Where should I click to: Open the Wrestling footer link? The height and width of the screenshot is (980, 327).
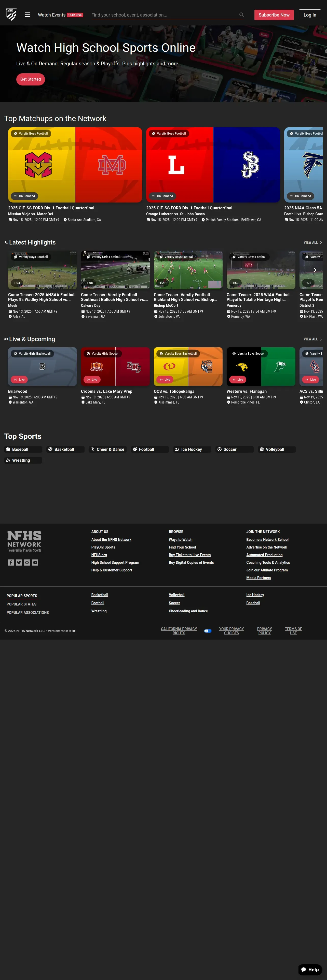[x=99, y=611]
